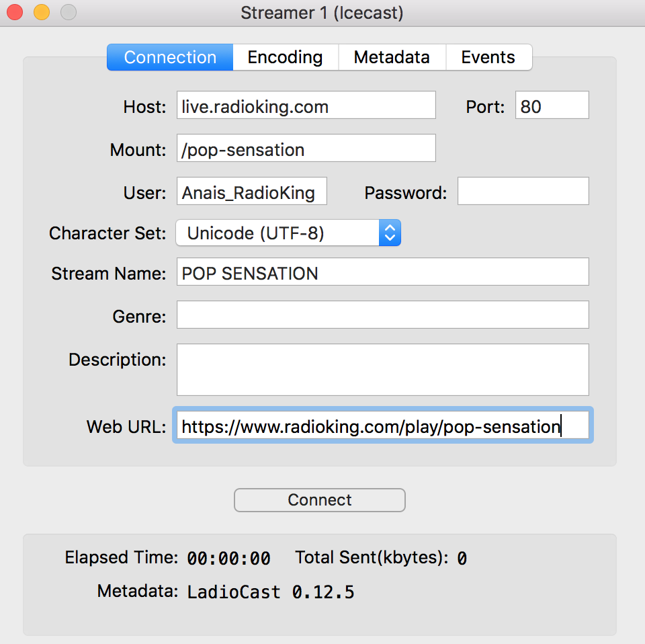Image resolution: width=645 pixels, height=644 pixels.
Task: Select the User field with Anais_RadioKing
Action: (251, 192)
